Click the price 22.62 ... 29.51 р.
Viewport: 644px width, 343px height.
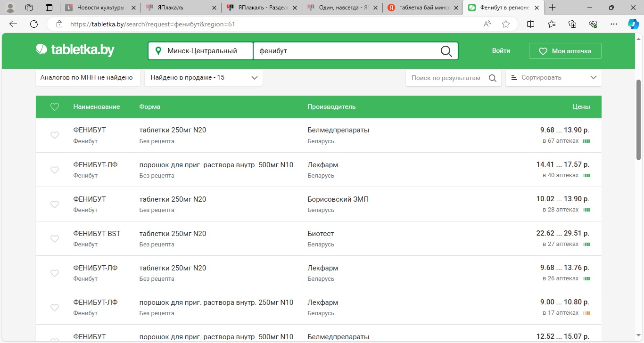(x=563, y=234)
